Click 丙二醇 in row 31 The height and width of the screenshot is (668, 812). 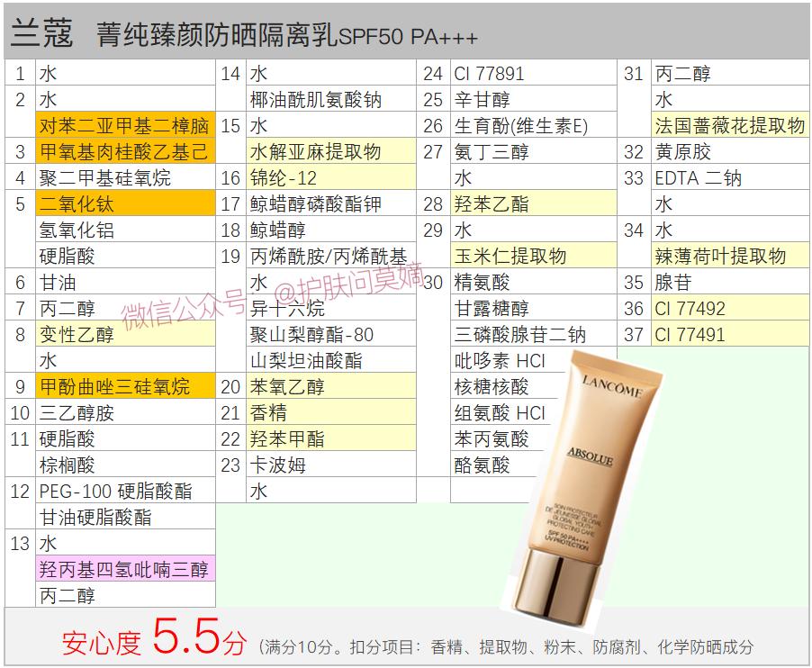[x=730, y=73]
